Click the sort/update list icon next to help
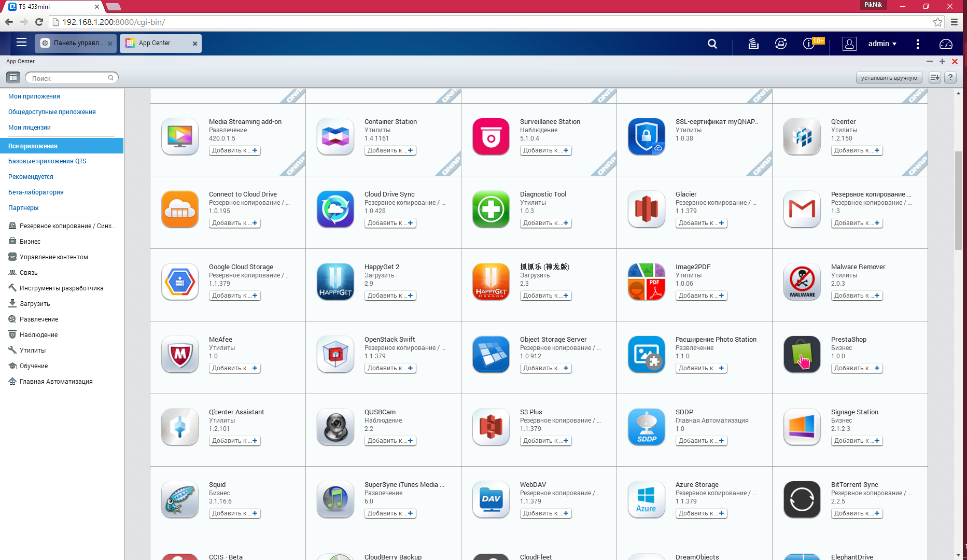This screenshot has height=560, width=967. coord(934,78)
